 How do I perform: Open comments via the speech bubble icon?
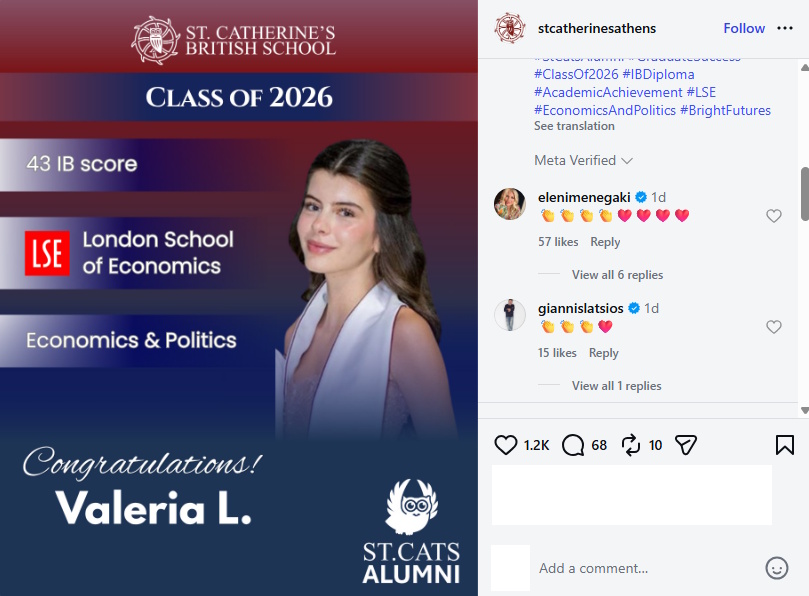[573, 445]
